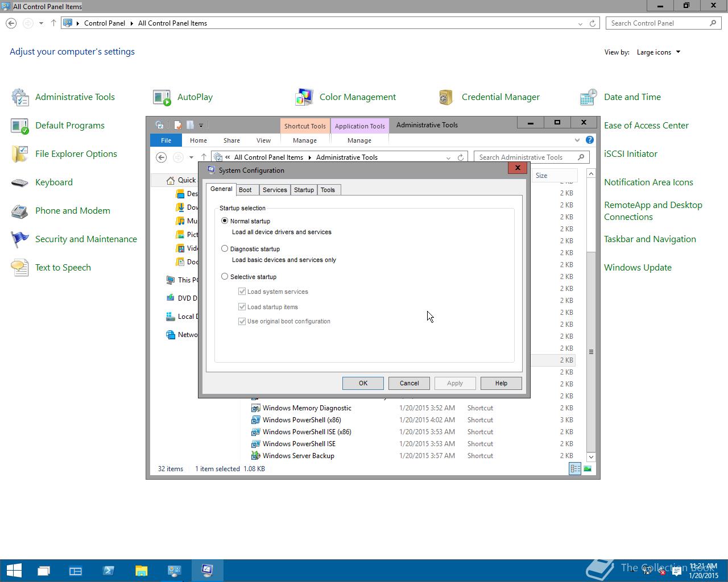
Task: Switch to the Tools tab
Action: 328,190
